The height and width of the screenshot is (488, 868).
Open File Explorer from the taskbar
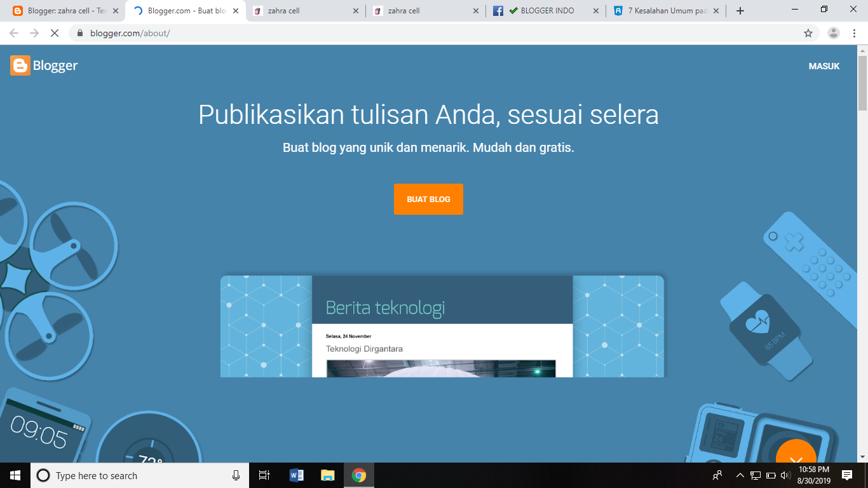[x=327, y=475]
